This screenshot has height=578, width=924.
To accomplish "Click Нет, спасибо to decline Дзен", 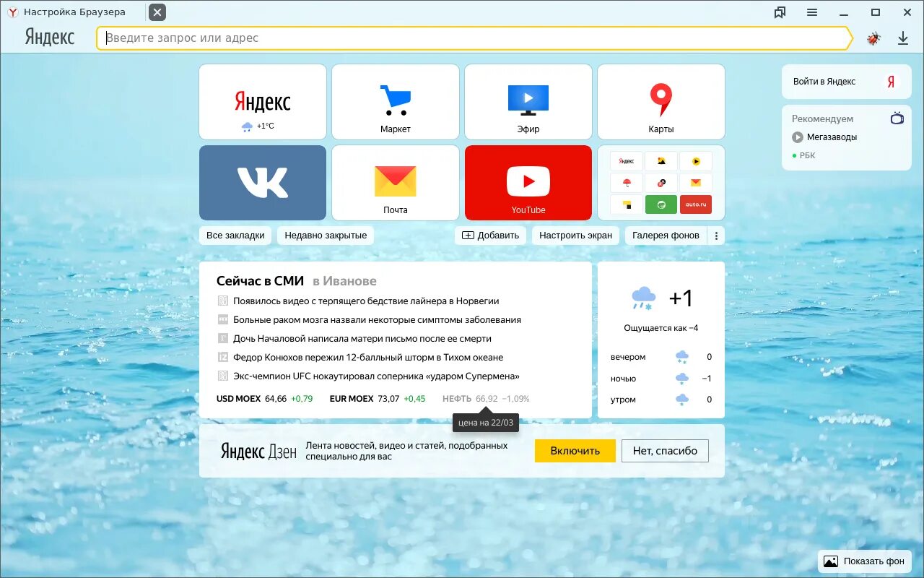I will click(665, 451).
